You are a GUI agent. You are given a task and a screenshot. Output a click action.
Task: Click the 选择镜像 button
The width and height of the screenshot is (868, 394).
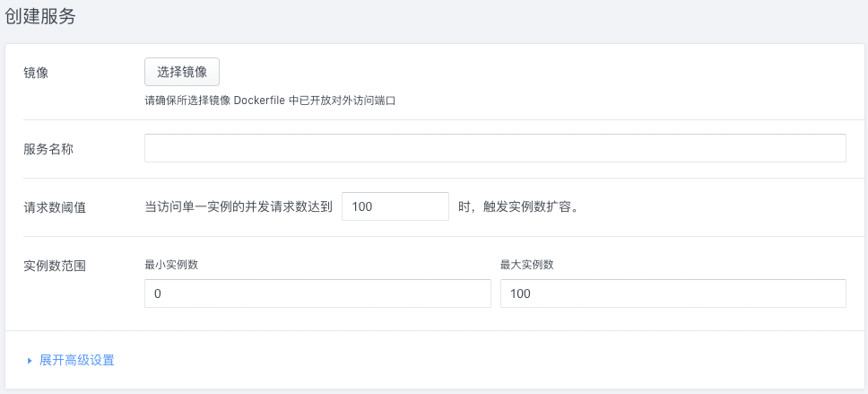tap(182, 72)
